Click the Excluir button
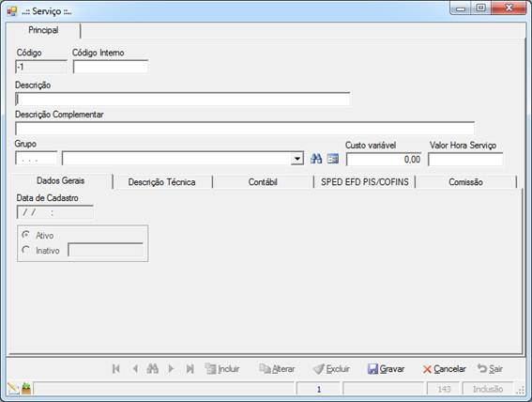Screen dimensions: 532x402 coord(331,369)
